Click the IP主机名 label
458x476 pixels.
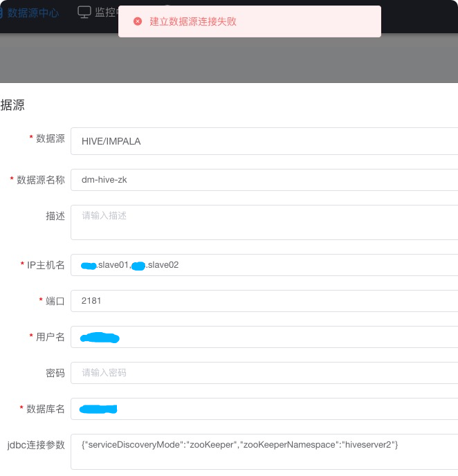click(46, 265)
